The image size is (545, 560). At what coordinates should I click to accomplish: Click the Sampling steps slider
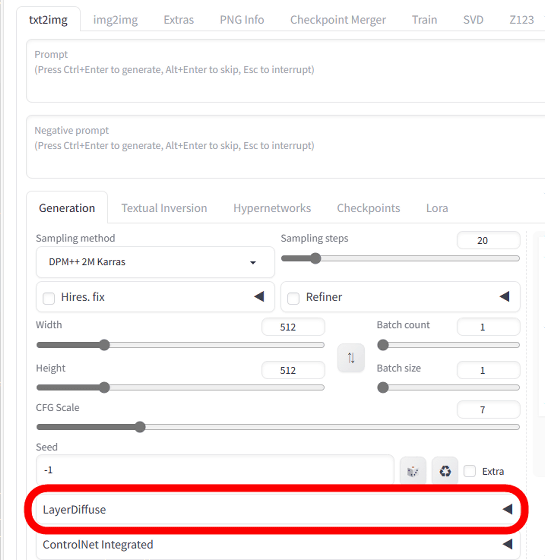pyautogui.click(x=400, y=258)
